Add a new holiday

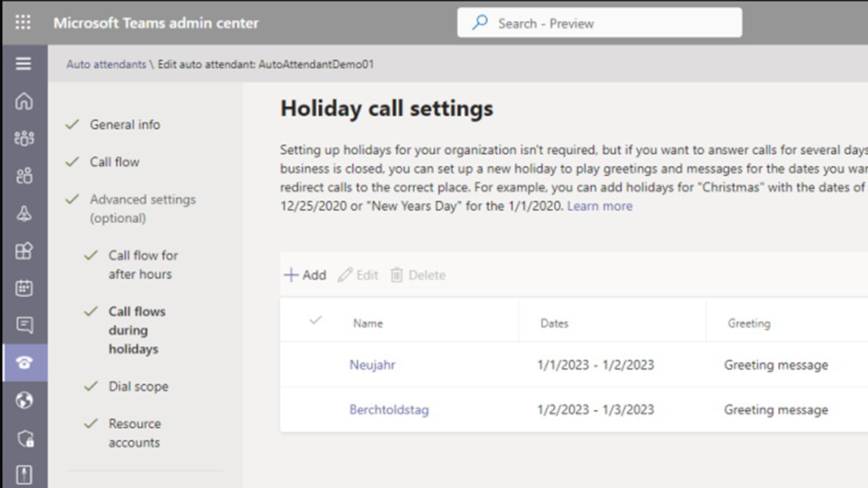304,275
